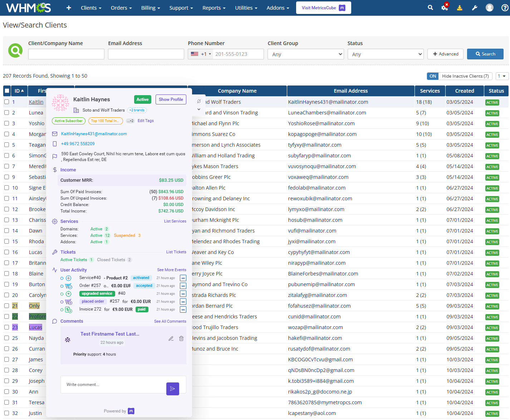510x420 pixels.
Task: Open the user account avatar icon
Action: pos(490,8)
